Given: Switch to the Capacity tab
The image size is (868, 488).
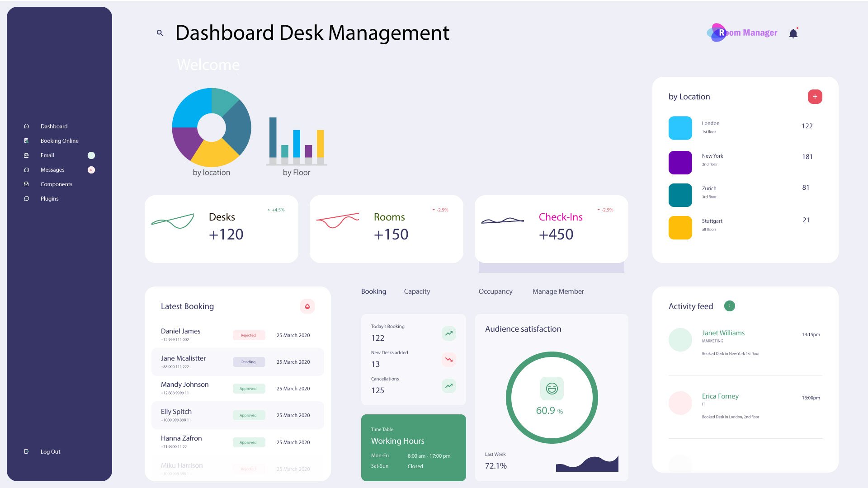Looking at the screenshot, I should coord(416,291).
